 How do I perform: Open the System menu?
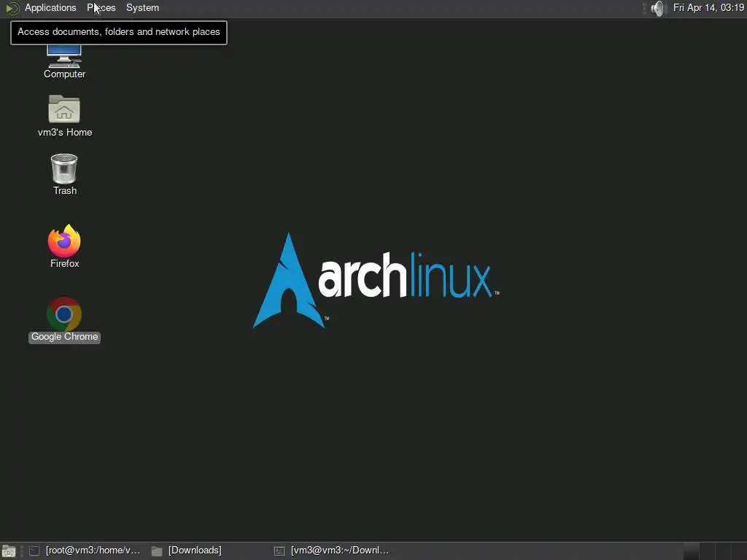tap(142, 8)
